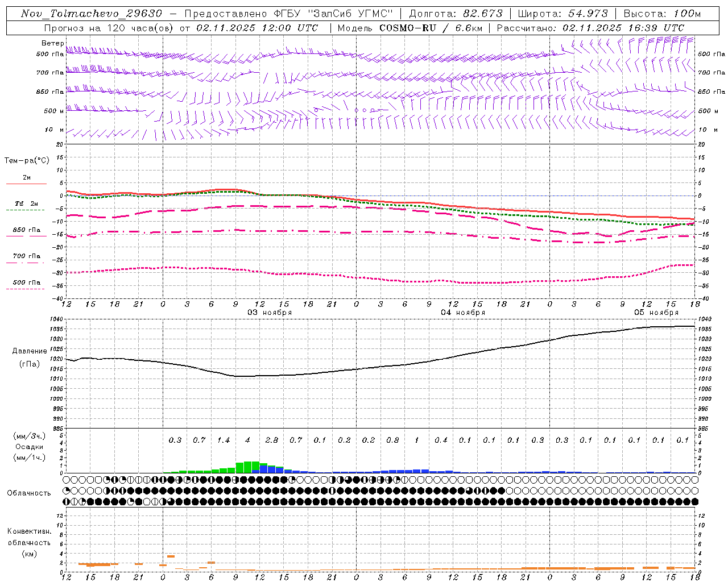The width and height of the screenshot is (728, 582).
Task: Click the precipitation total 1.4
Action: (224, 440)
